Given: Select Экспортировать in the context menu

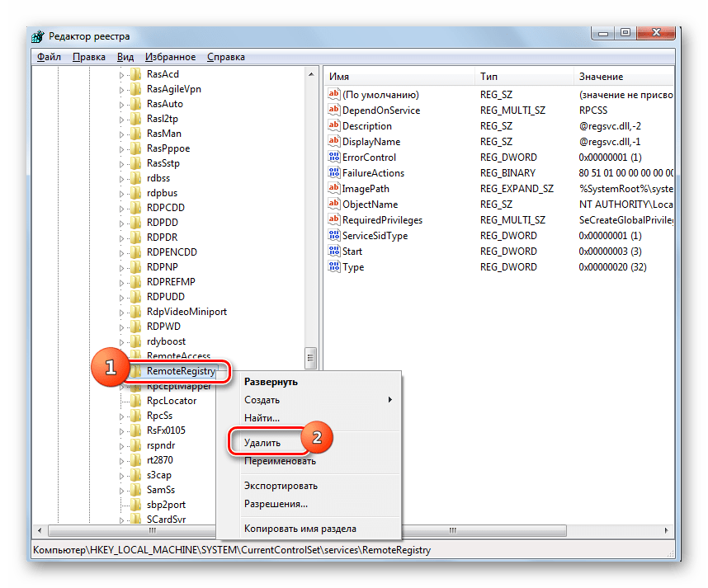Looking at the screenshot, I should [281, 486].
